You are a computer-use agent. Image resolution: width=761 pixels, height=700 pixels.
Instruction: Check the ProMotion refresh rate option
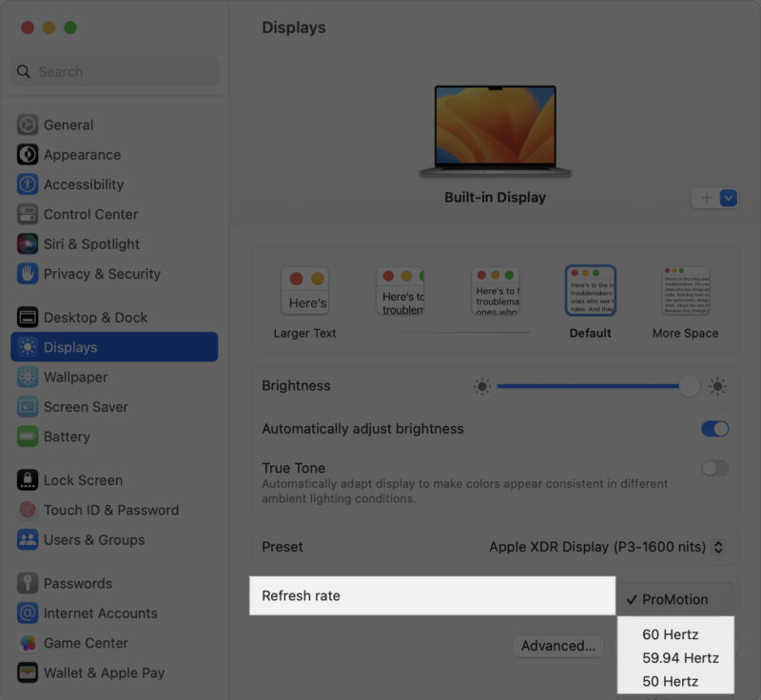tap(673, 599)
